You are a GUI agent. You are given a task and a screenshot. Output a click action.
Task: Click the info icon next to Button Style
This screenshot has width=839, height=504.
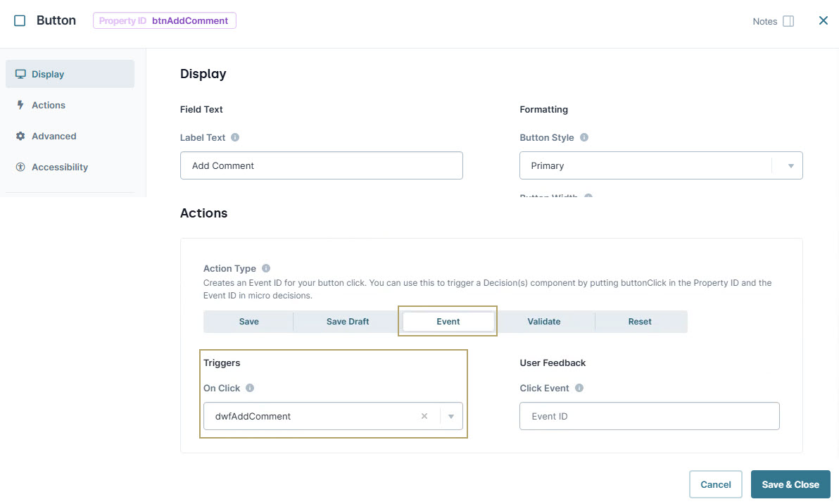pos(583,137)
